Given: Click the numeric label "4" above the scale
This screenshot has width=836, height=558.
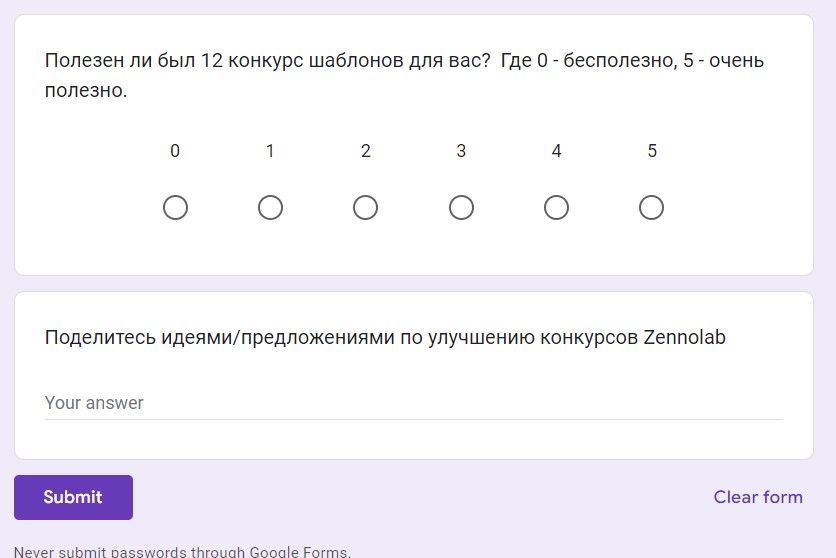Looking at the screenshot, I should pos(556,151).
